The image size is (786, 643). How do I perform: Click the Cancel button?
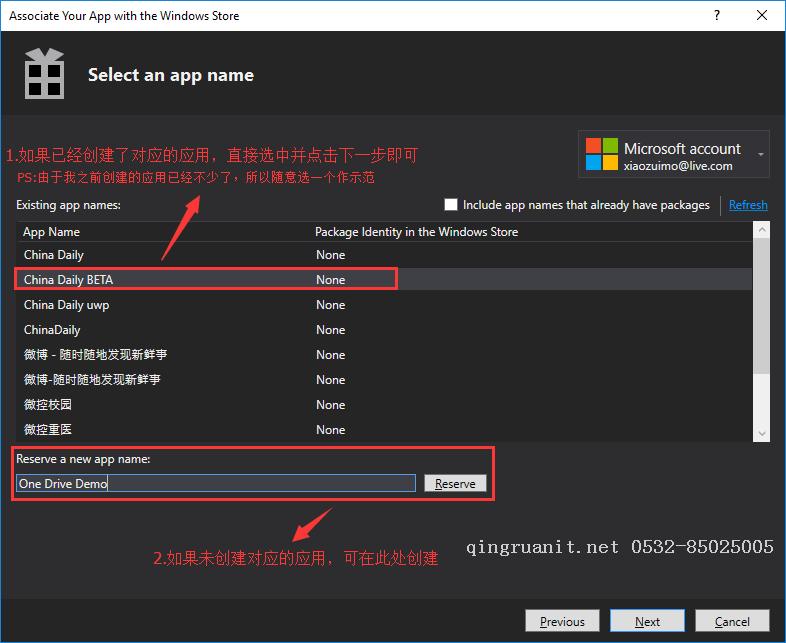pyautogui.click(x=732, y=621)
